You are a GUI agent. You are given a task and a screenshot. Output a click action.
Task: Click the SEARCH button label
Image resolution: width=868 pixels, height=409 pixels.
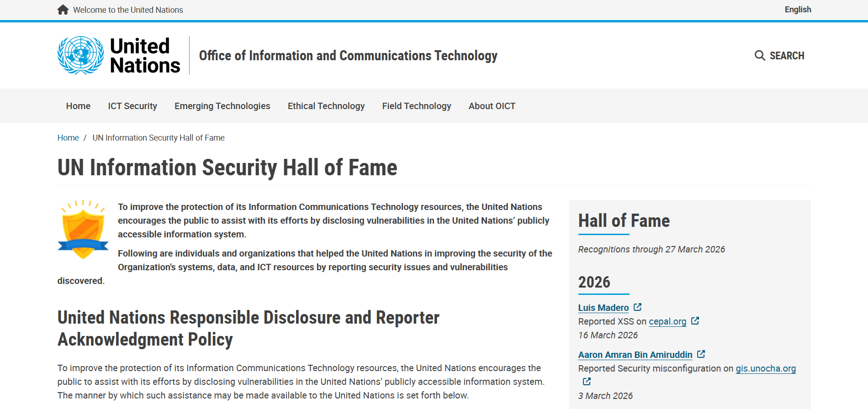pos(787,56)
